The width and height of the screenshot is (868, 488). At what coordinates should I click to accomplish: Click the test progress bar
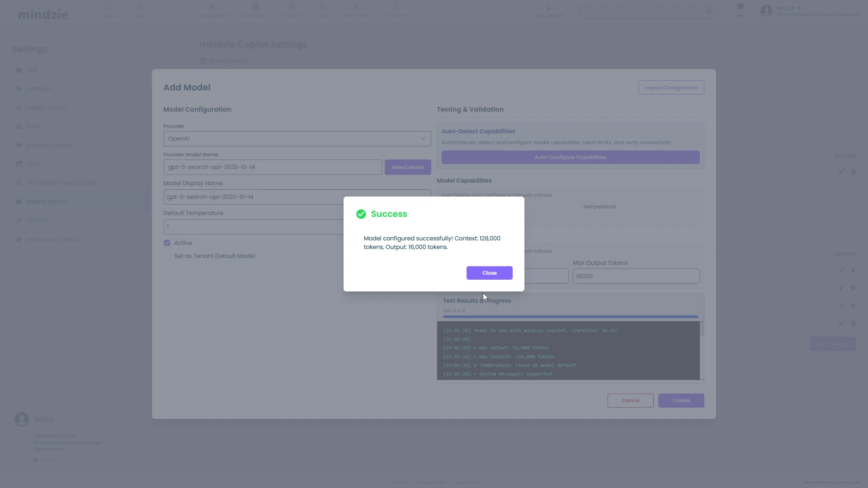(x=571, y=317)
